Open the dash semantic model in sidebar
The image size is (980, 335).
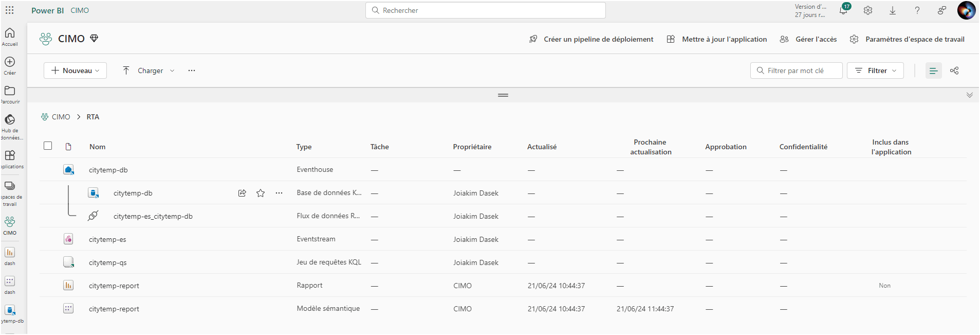click(10, 285)
